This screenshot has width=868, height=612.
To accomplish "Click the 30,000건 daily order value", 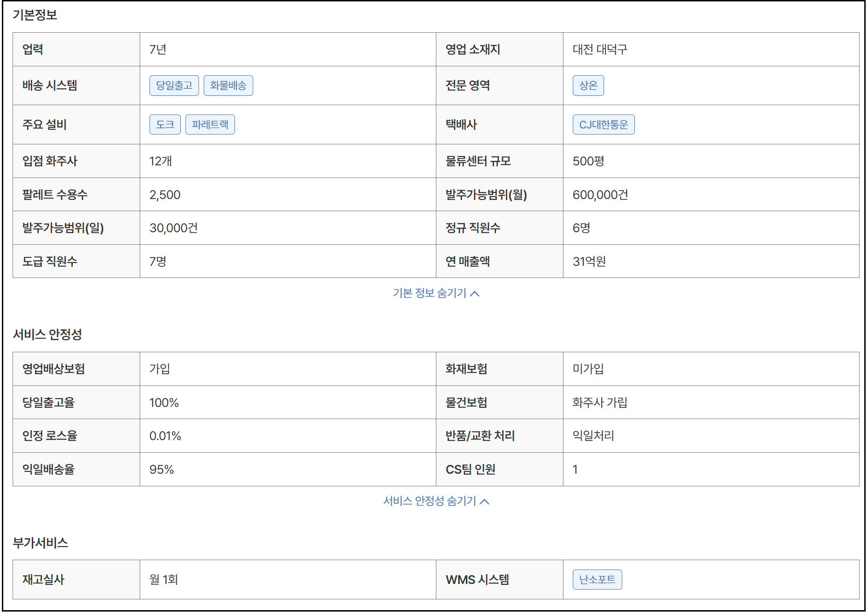I will point(173,228).
